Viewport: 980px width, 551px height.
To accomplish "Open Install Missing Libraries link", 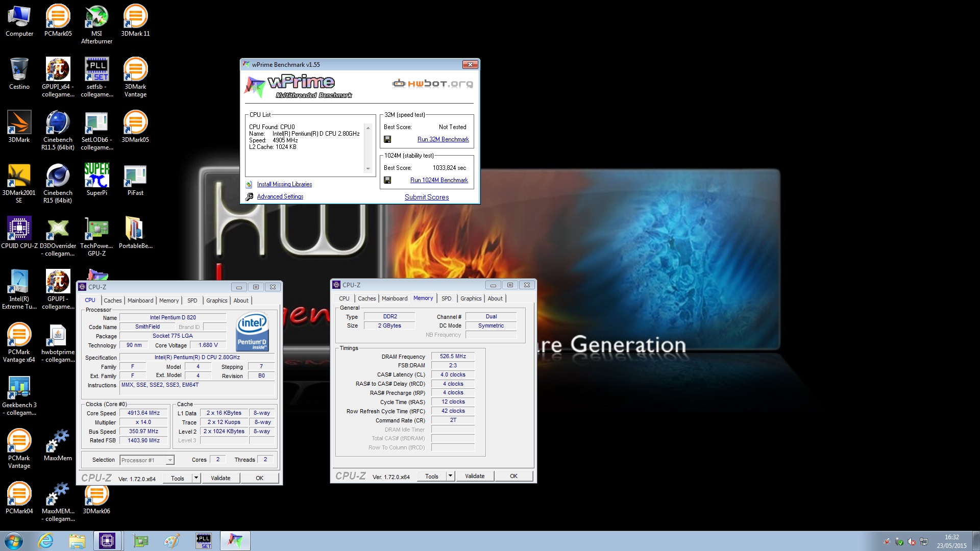I will [x=284, y=184].
